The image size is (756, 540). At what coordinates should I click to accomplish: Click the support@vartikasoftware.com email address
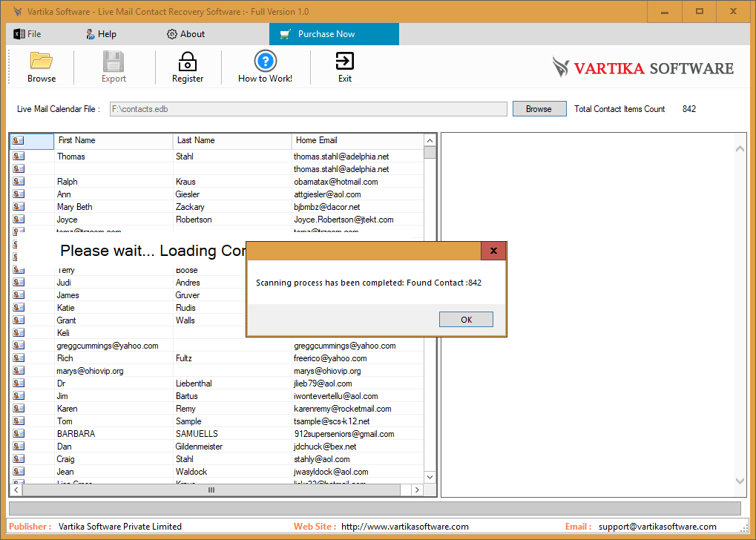tap(657, 527)
